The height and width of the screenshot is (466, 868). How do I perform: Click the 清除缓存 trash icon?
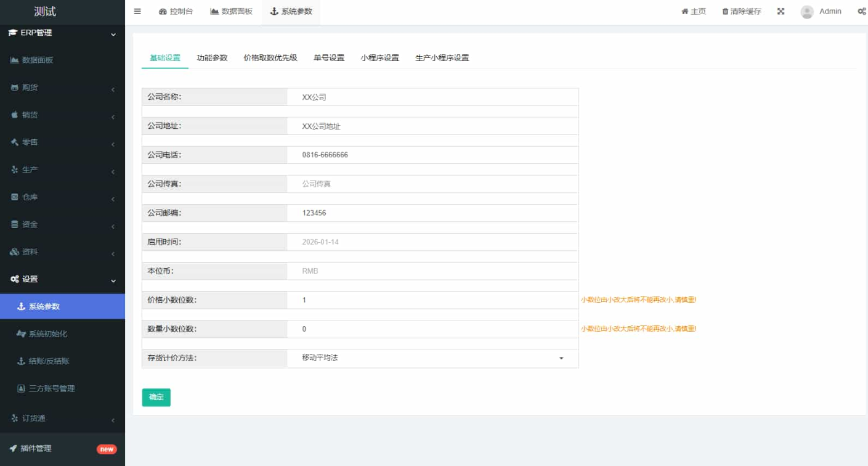coord(724,11)
